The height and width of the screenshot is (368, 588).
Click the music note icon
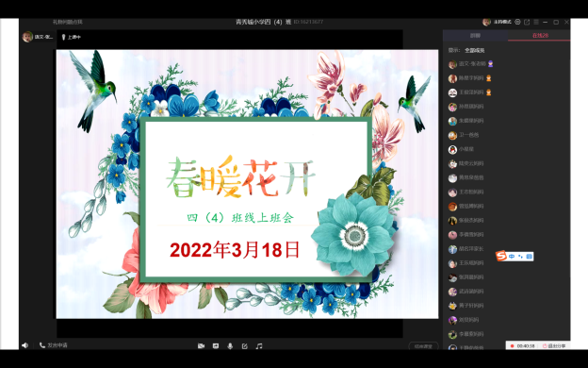pyautogui.click(x=259, y=346)
